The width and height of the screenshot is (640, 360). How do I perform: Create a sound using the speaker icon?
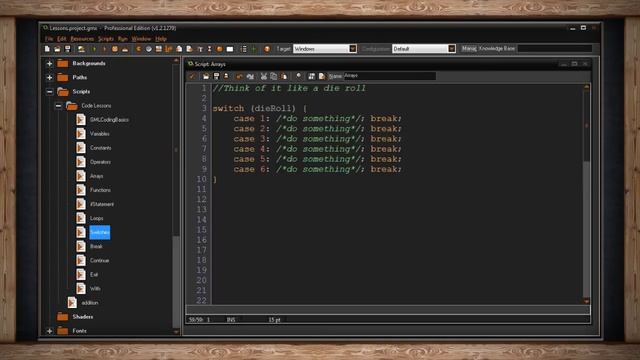tap(149, 49)
